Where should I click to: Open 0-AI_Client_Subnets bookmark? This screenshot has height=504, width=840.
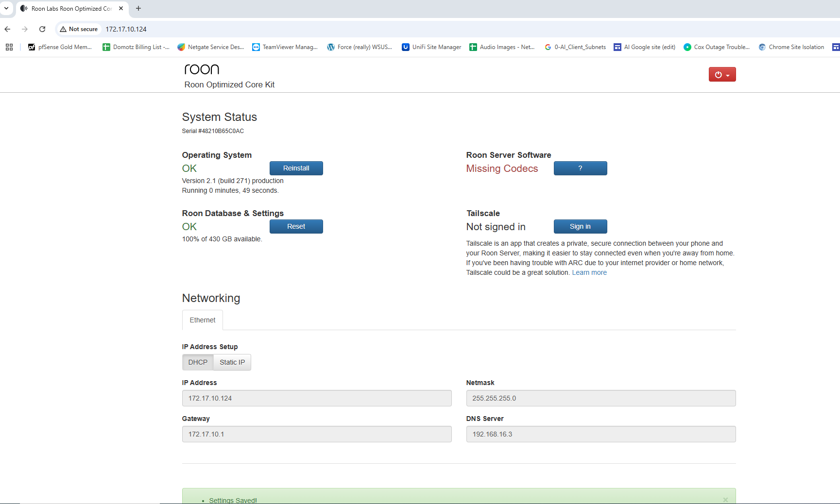[575, 47]
